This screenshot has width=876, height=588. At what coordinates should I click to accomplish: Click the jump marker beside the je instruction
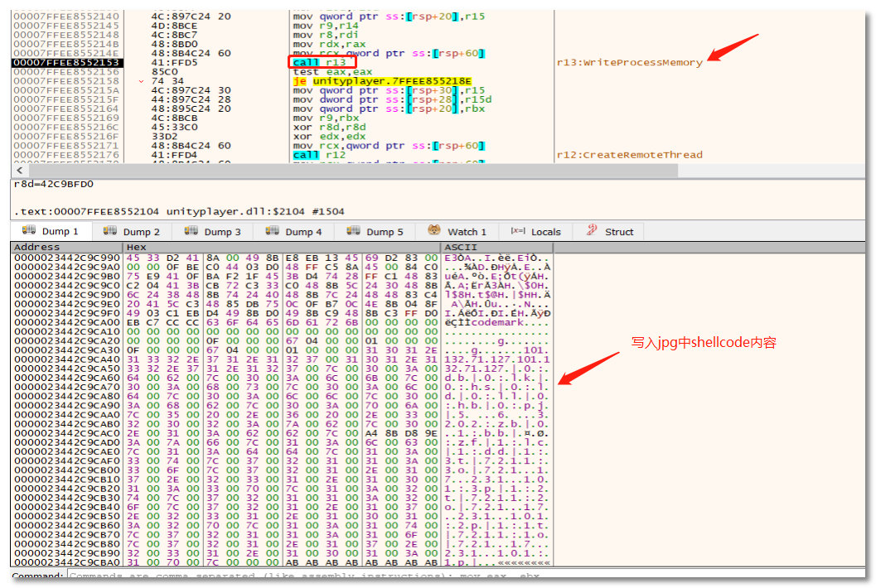[143, 82]
